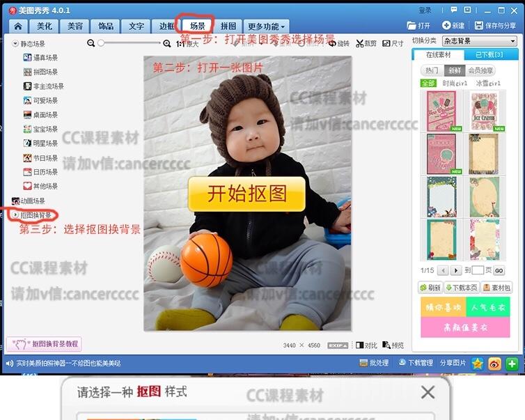Pick the first pink magazine template thumbnail

442,111
